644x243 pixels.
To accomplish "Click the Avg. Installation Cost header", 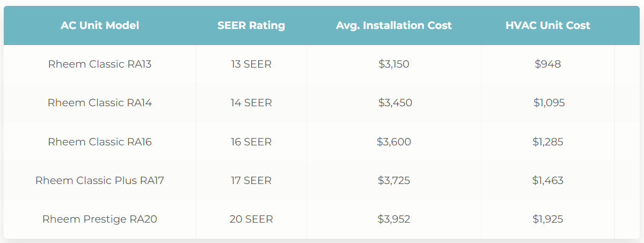I will (394, 25).
